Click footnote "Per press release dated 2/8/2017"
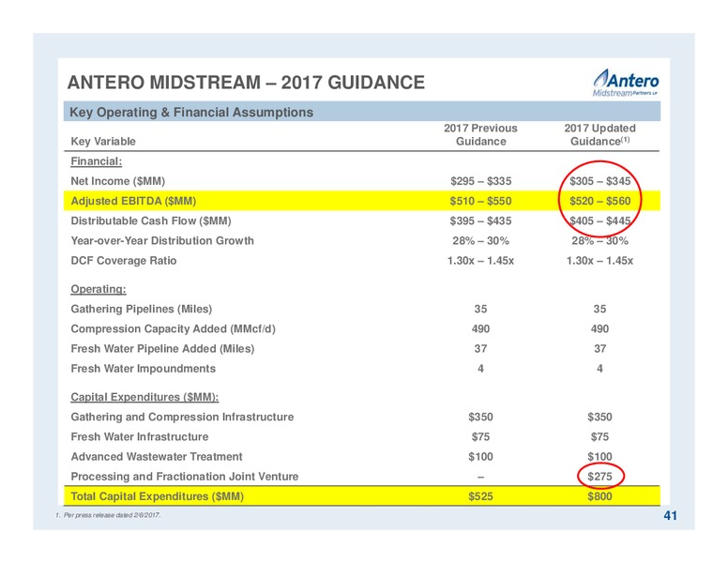The image size is (728, 563). pos(113,515)
